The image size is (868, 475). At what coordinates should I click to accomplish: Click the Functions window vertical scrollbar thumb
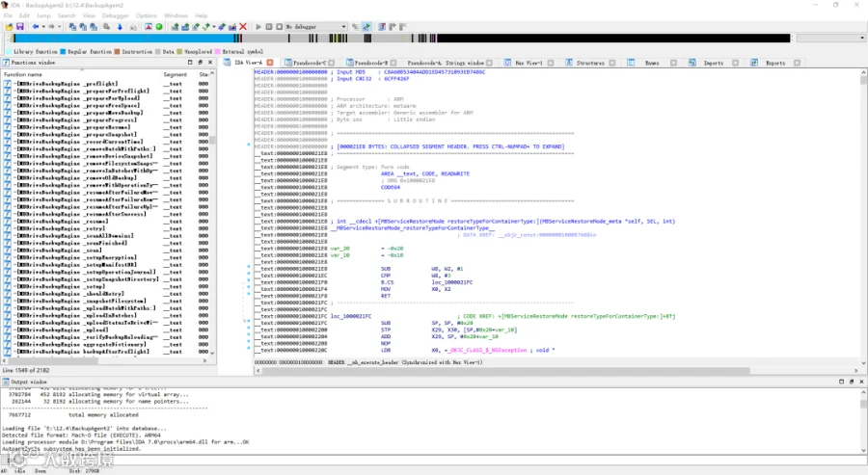pos(212,140)
